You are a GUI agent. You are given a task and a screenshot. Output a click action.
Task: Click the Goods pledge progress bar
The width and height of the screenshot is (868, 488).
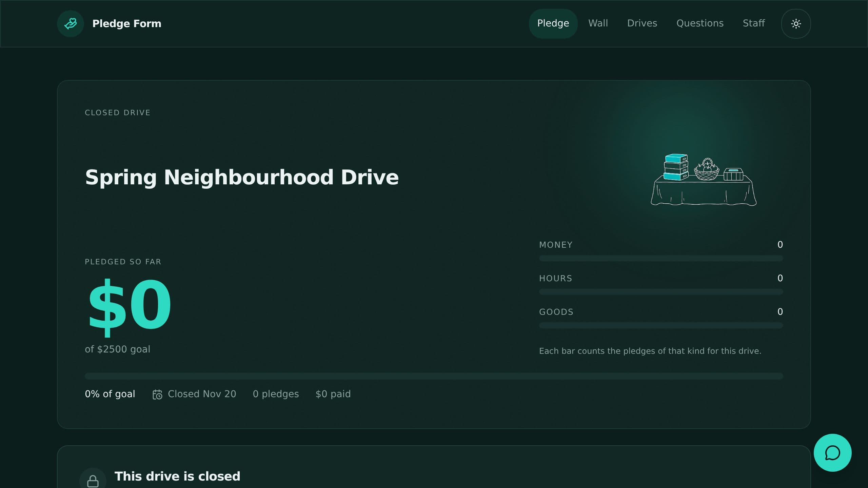pos(661,326)
